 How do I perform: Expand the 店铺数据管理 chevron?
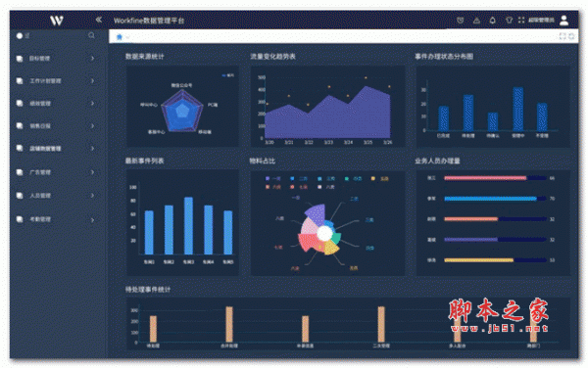(x=92, y=148)
